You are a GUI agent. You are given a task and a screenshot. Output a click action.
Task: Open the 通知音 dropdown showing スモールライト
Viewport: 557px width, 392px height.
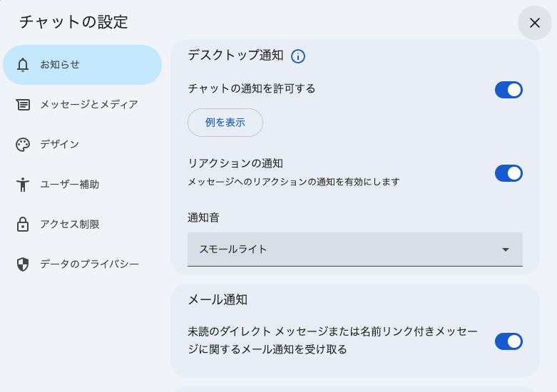pos(354,249)
